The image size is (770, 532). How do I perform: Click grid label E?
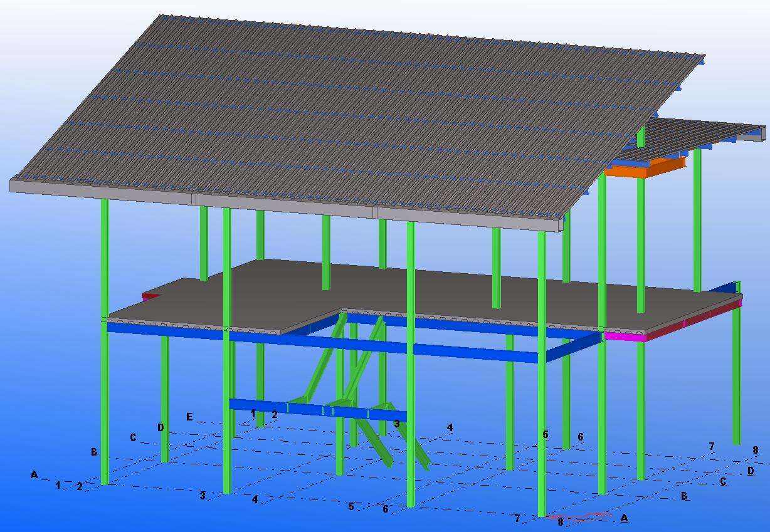[189, 417]
